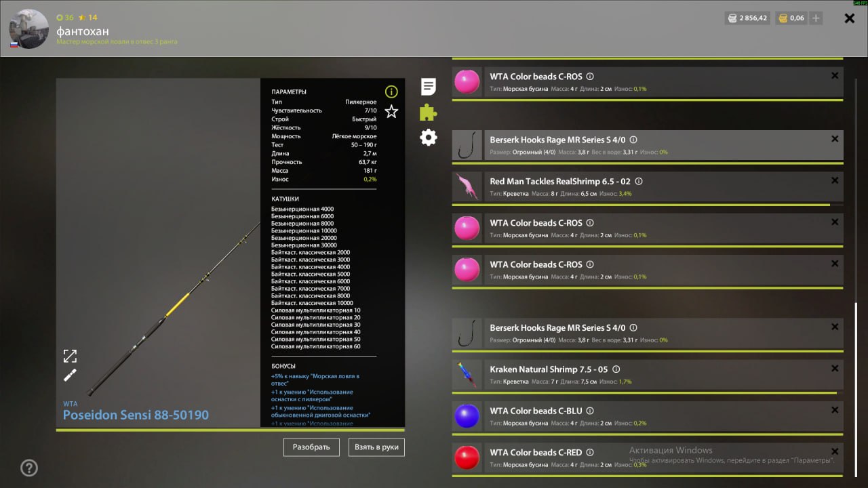
Task: Click the red bead C-RED thumbnail
Action: (x=467, y=458)
